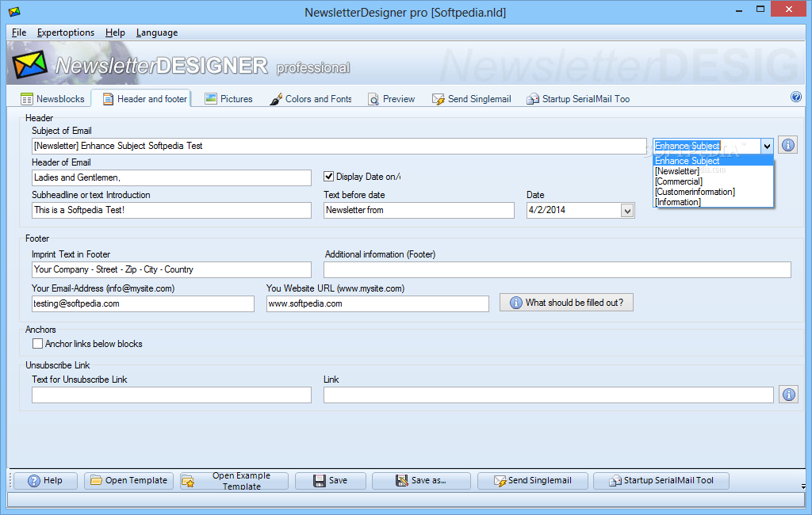Open the Language menu
The image size is (812, 515).
[x=157, y=32]
